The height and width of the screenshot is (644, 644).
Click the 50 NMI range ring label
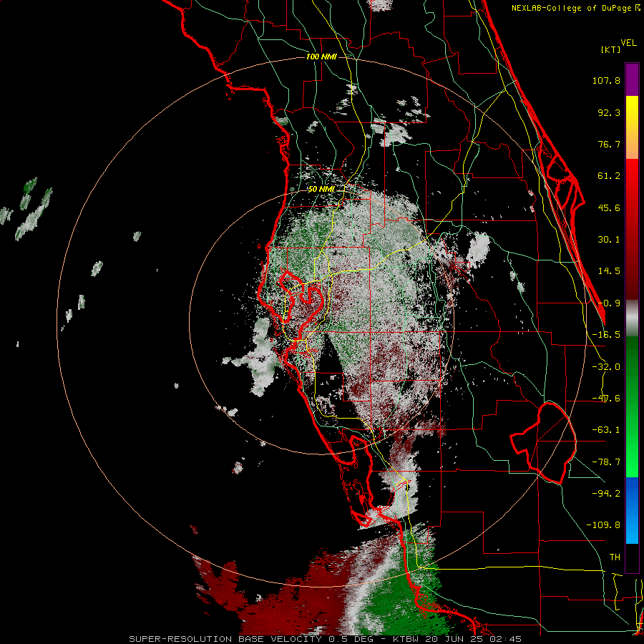click(x=321, y=189)
